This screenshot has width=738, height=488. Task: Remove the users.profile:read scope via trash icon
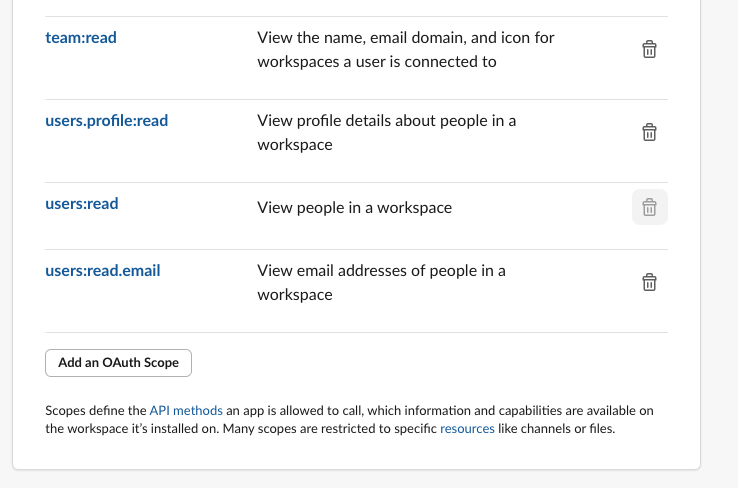[x=648, y=132]
